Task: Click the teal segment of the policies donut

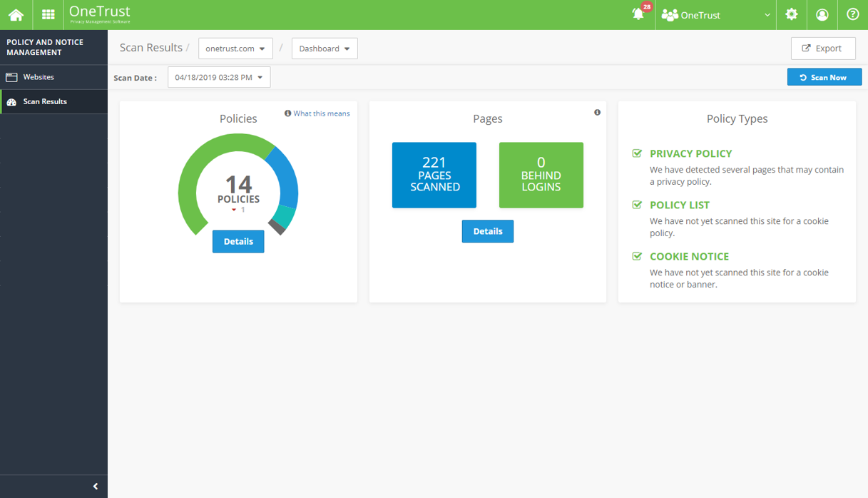Action: 285,215
